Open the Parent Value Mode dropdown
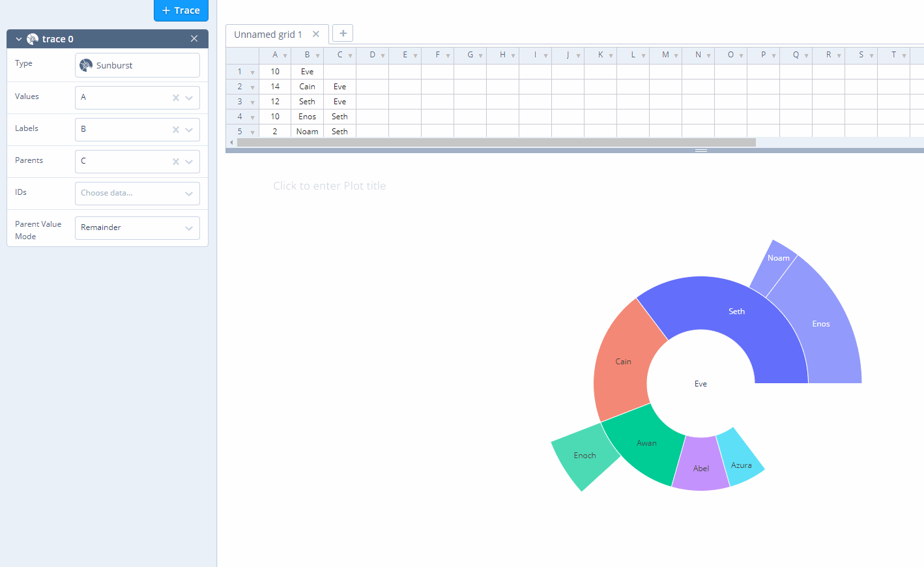924x567 pixels. pyautogui.click(x=137, y=228)
